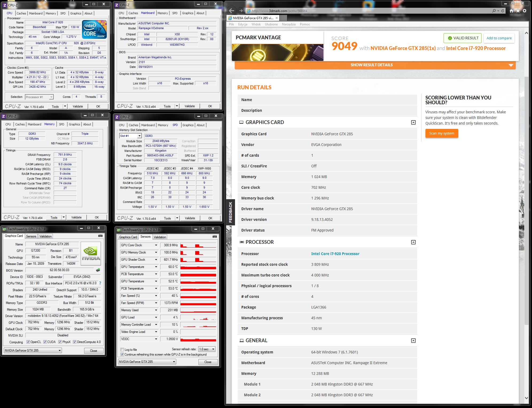This screenshot has height=408, width=532.
Task: Click the browser forward arrow button
Action: (241, 11)
